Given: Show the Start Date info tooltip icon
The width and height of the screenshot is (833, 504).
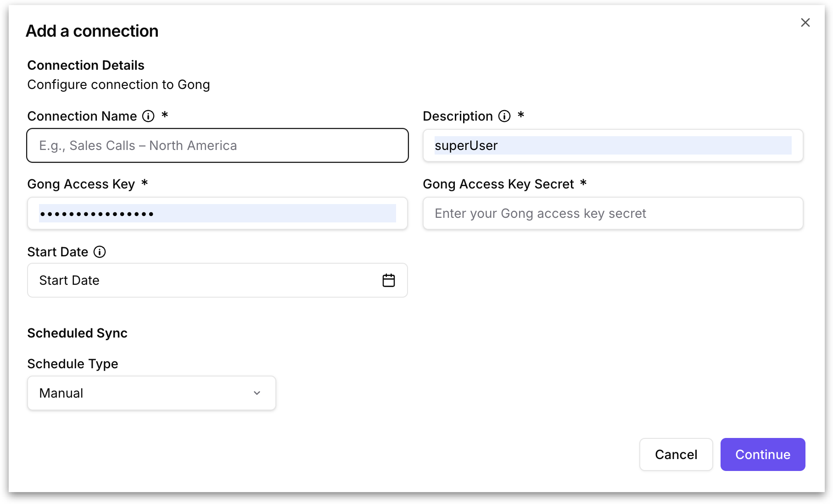Looking at the screenshot, I should (x=100, y=252).
